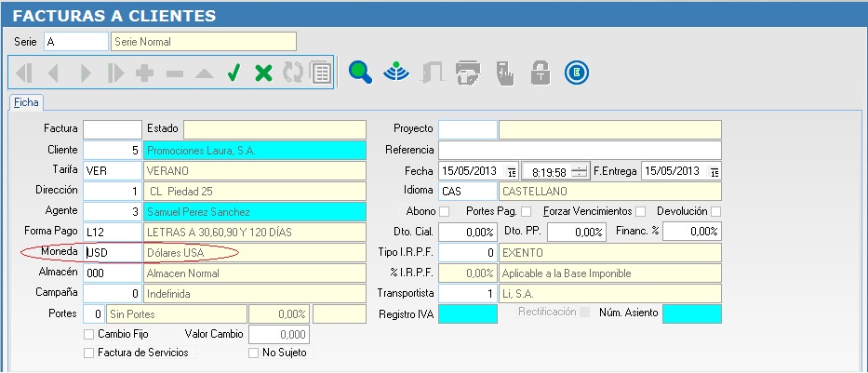Image resolution: width=868 pixels, height=373 pixels.
Task: Click the Núm. Asiento cyan field
Action: click(692, 313)
